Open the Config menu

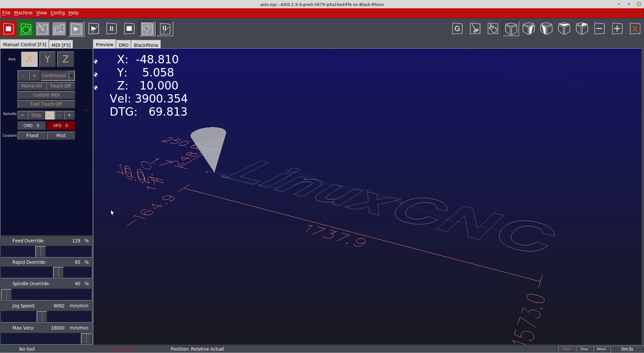click(58, 13)
